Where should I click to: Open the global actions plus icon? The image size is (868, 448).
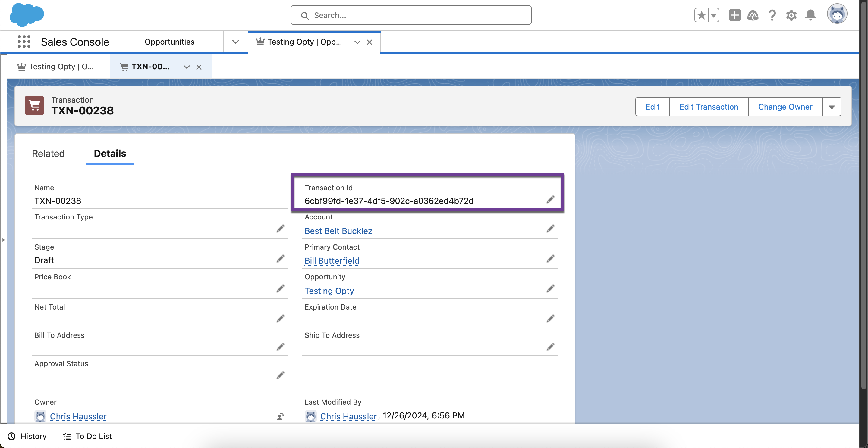(x=734, y=15)
